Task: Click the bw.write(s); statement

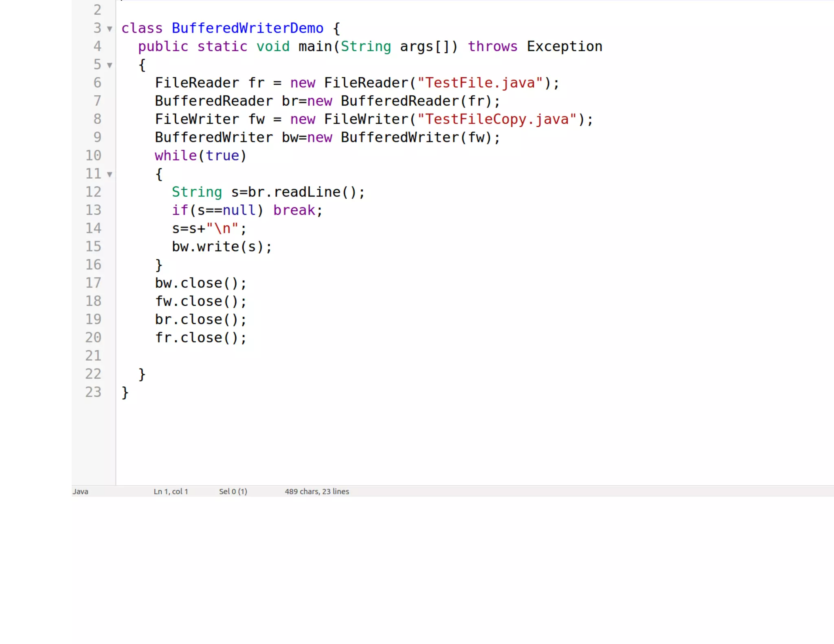Action: 222,247
